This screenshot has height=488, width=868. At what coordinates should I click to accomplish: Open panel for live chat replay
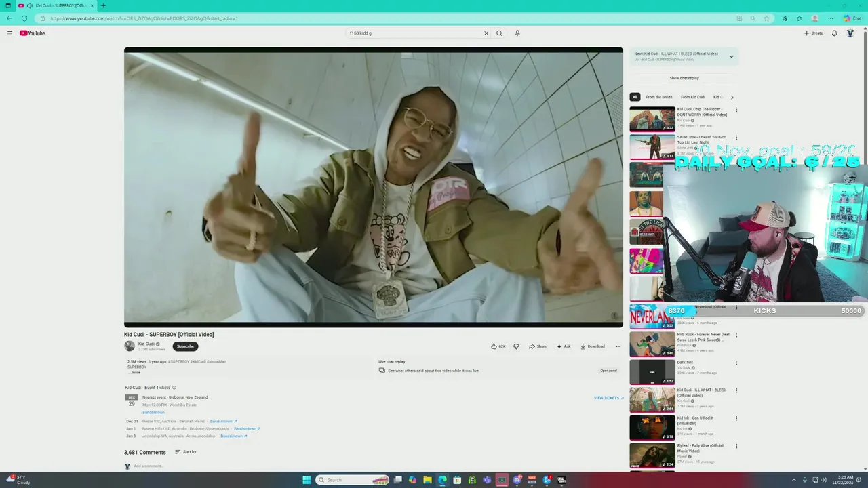tap(608, 371)
